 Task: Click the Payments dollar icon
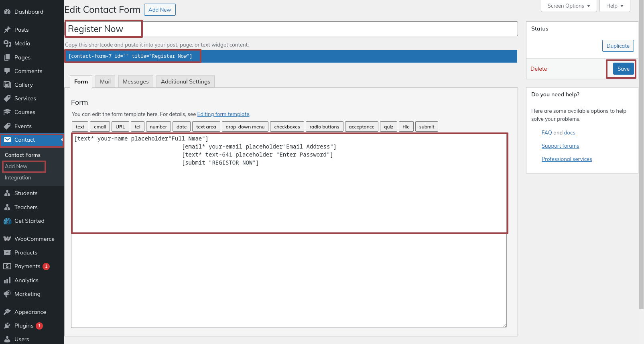pyautogui.click(x=7, y=266)
